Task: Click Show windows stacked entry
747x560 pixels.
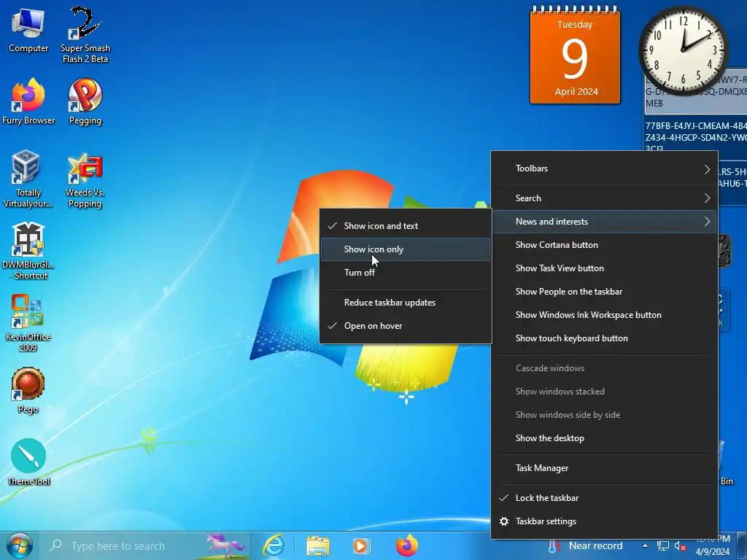Action: [x=605, y=392]
